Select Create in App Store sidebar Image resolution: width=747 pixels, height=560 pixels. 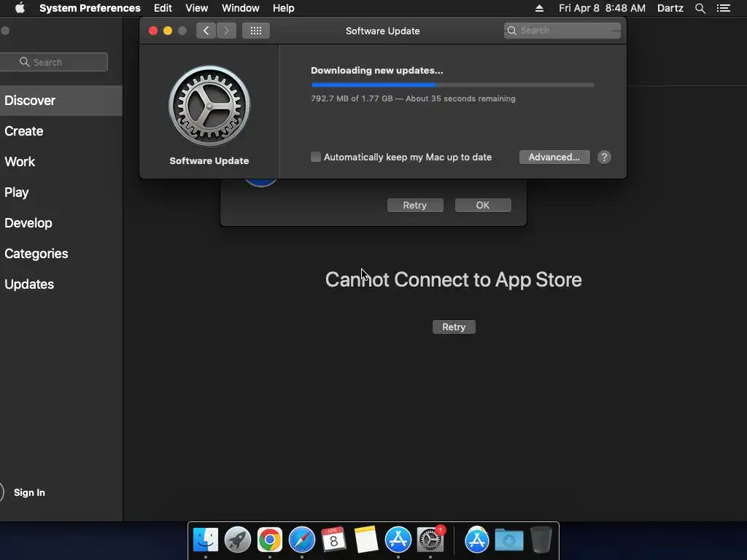coord(61,131)
